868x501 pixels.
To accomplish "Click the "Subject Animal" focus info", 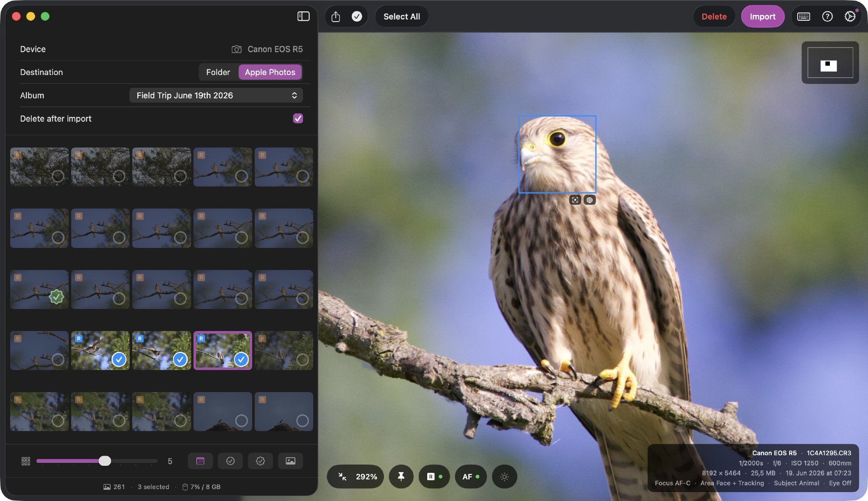I will pos(796,483).
